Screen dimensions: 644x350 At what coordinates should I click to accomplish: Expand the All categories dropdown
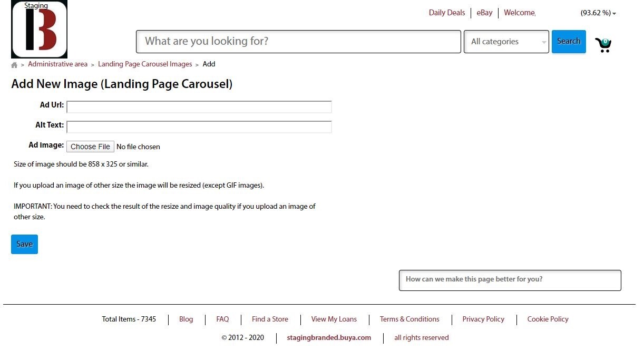click(506, 42)
